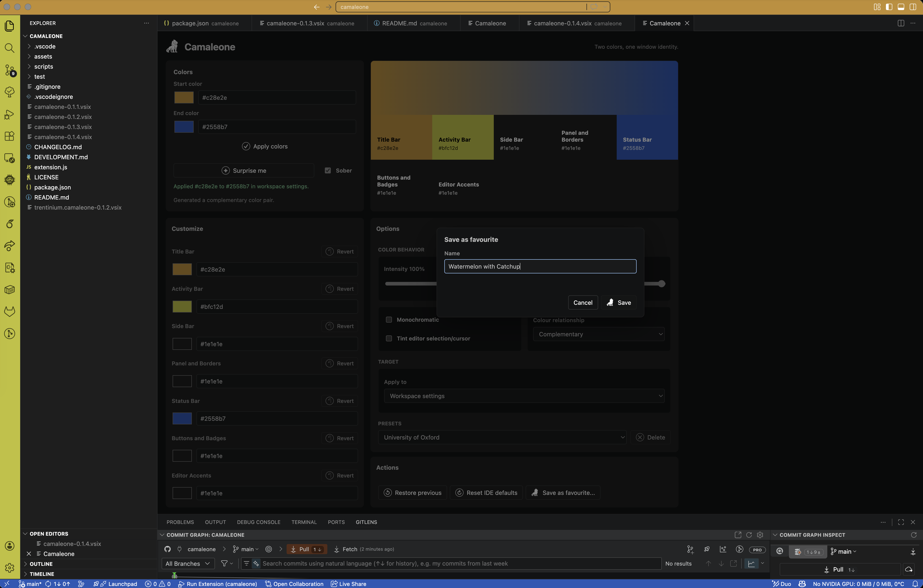Click the Restore previous button
This screenshot has height=588, width=923.
[x=413, y=493]
